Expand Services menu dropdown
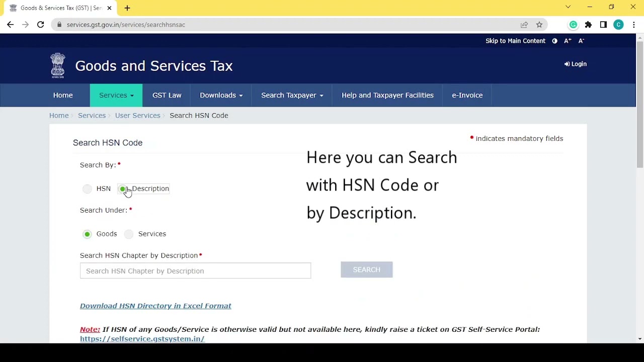The height and width of the screenshot is (362, 644). [x=116, y=95]
